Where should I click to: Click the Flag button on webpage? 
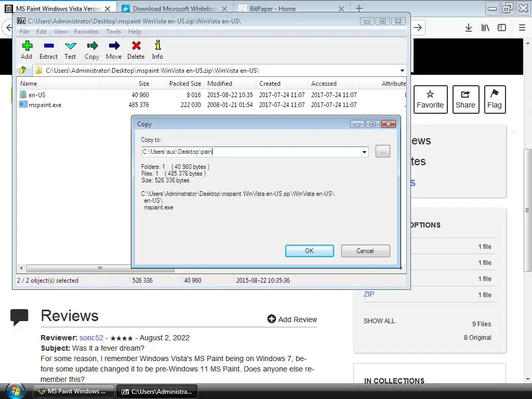(495, 99)
